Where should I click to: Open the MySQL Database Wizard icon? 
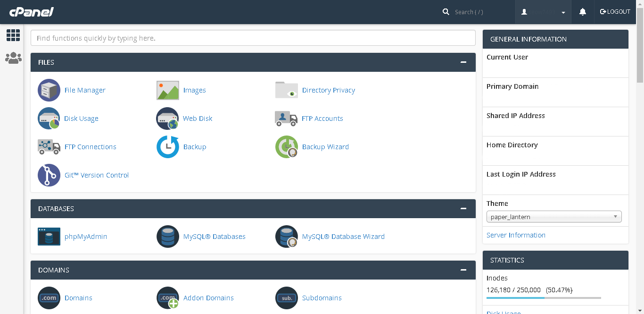(x=287, y=237)
